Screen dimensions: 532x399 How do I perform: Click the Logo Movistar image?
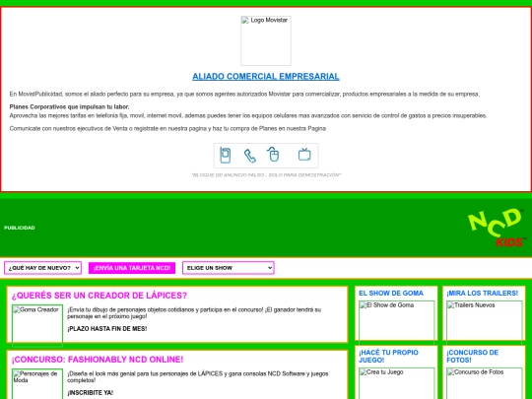(266, 40)
